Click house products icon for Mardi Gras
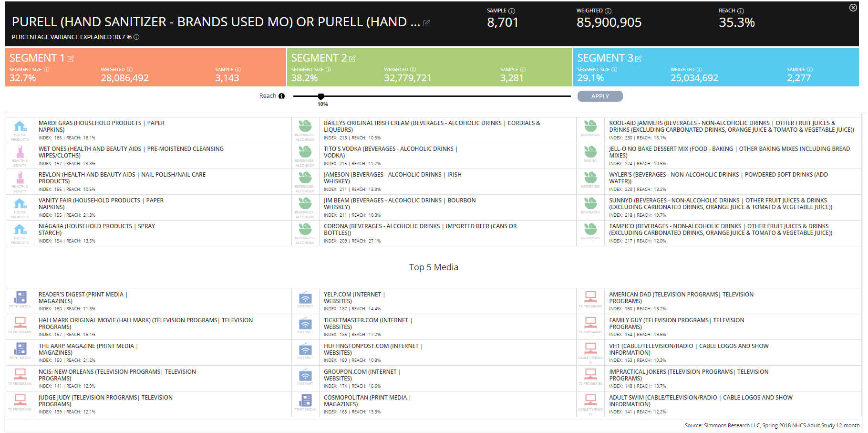868x433 pixels. 20,127
